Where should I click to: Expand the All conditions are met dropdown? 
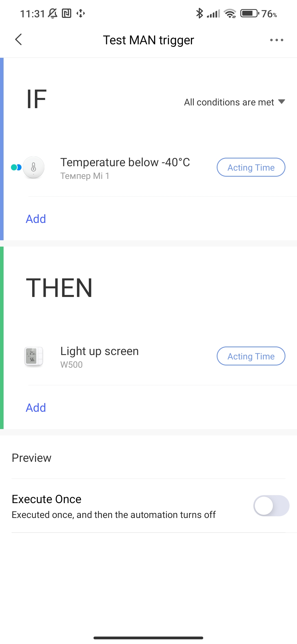[x=235, y=102]
